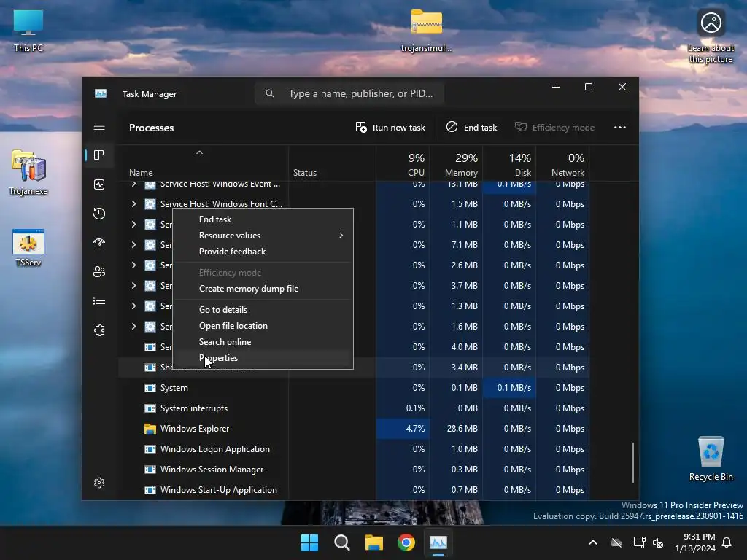This screenshot has width=747, height=560.
Task: Select the Trojan.exe desktop icon
Action: point(28,173)
